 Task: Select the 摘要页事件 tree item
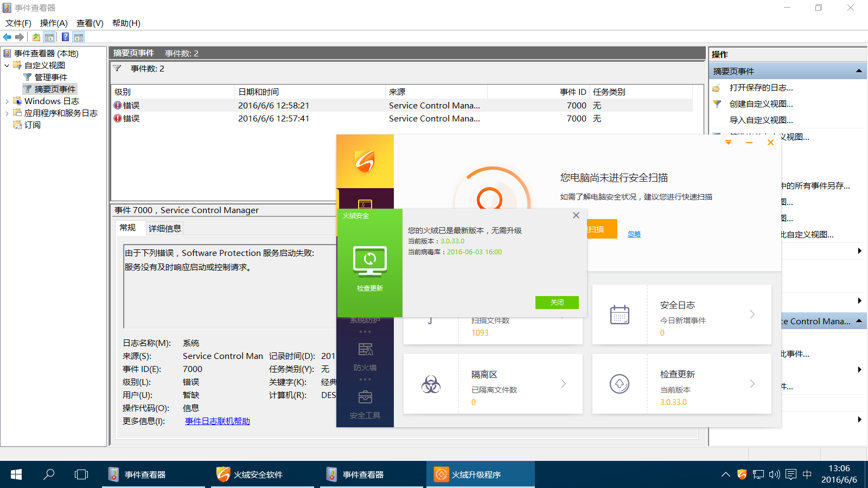pyautogui.click(x=55, y=89)
